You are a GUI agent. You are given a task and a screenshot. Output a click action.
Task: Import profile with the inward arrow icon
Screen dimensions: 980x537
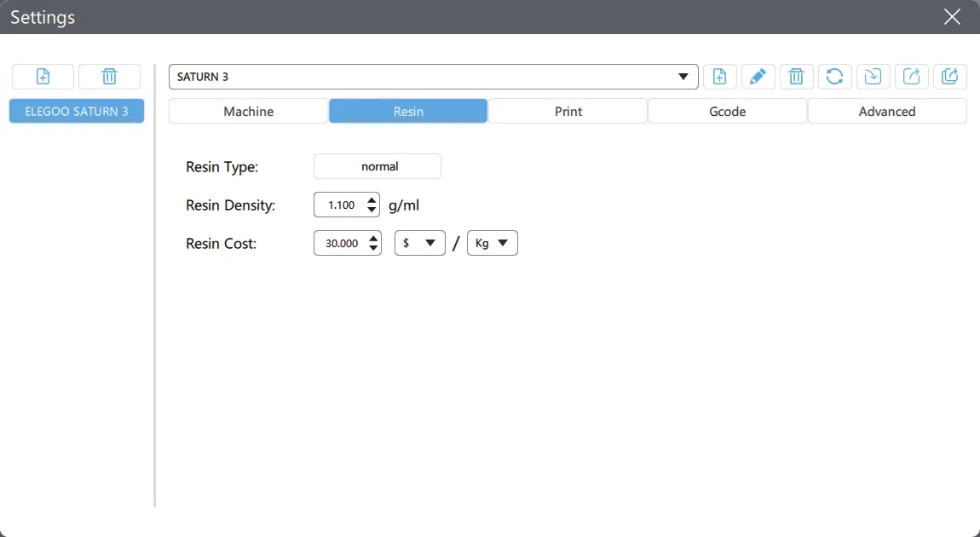tap(873, 77)
